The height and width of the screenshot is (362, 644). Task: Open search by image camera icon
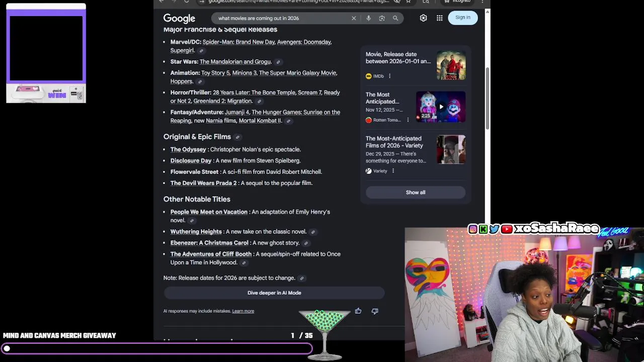(382, 18)
